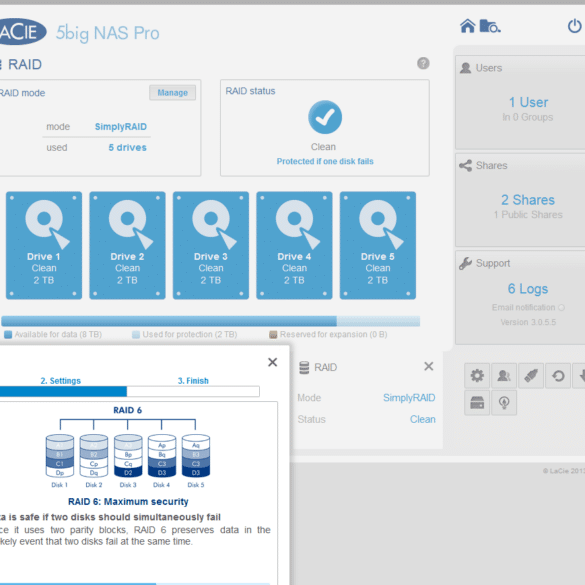
Task: Click the 'RAID 6: Maximum security' heading
Action: 128,502
